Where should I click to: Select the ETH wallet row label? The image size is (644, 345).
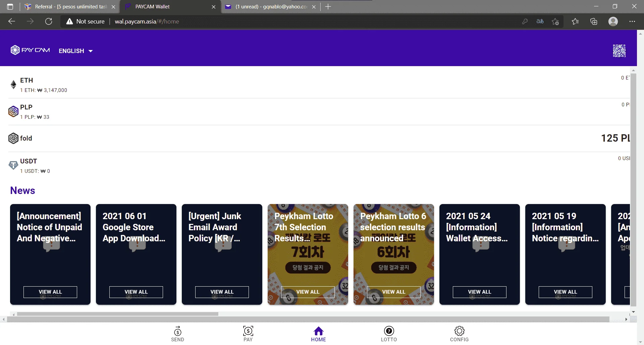coord(26,80)
